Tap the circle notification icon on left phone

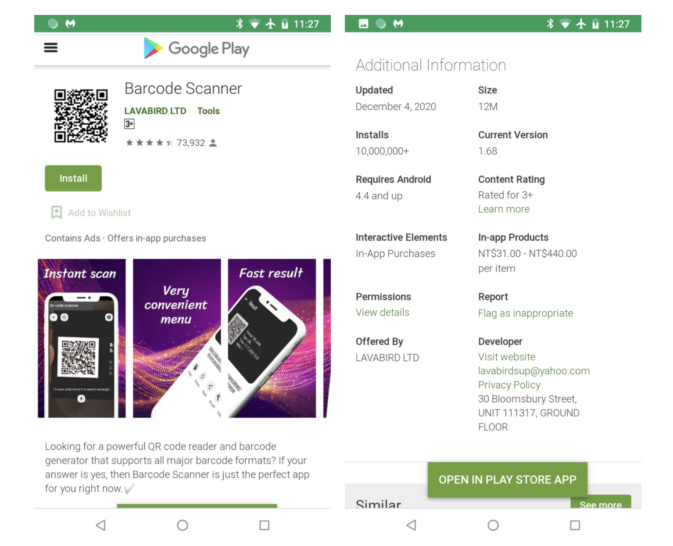(53, 24)
